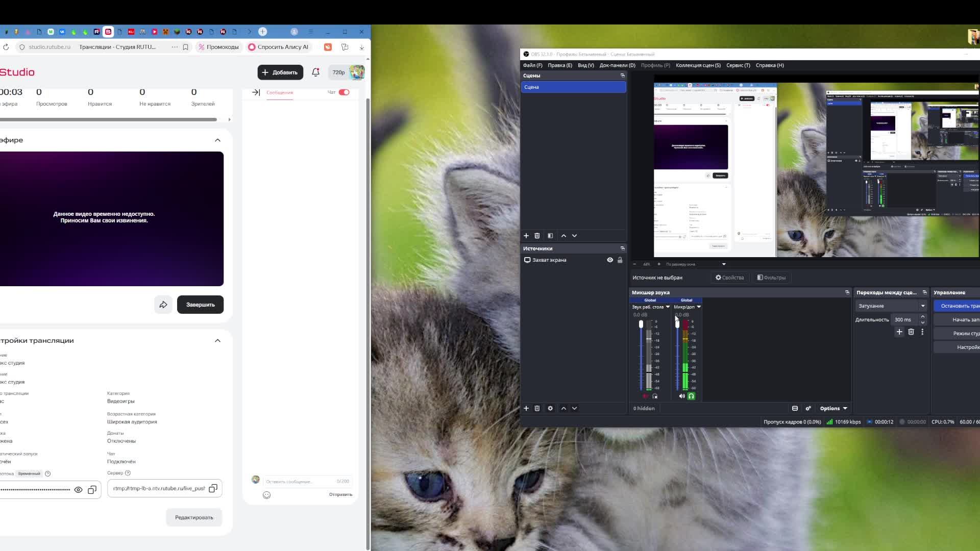Copy the server RTMP URL
Screen dimensions: 980x551
(213, 488)
